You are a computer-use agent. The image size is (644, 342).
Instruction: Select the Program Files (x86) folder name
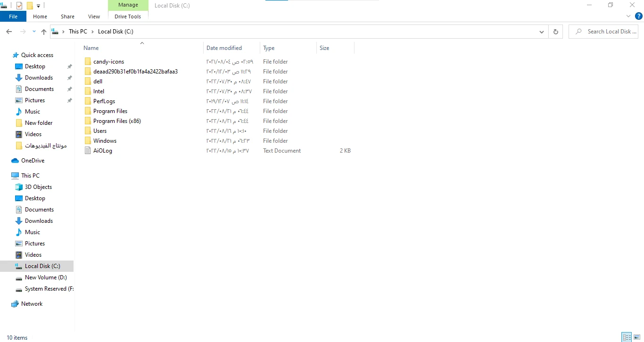(117, 121)
